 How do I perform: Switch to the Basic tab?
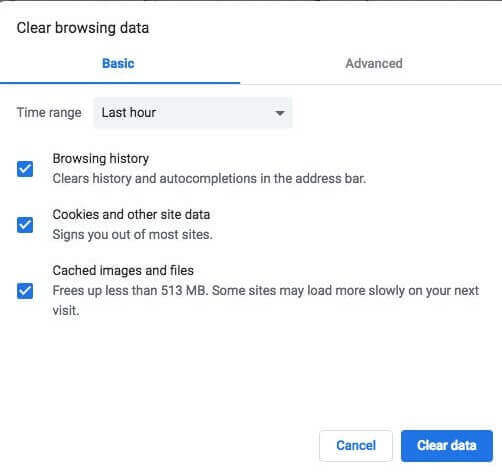click(x=118, y=63)
